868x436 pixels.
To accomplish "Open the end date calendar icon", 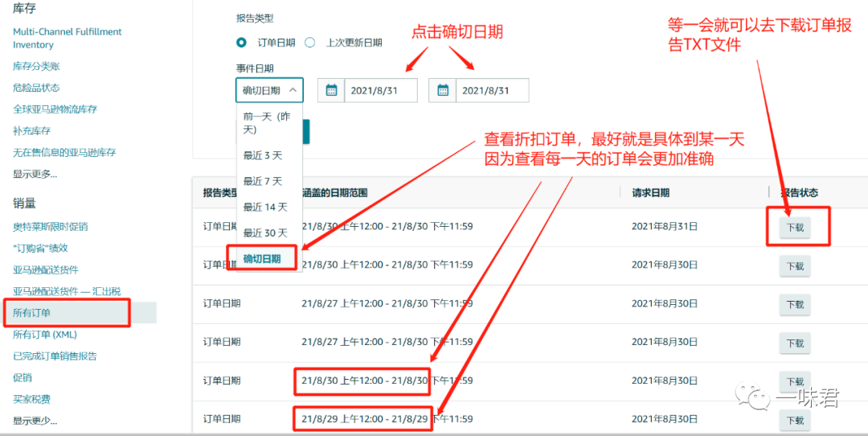I will pos(442,90).
